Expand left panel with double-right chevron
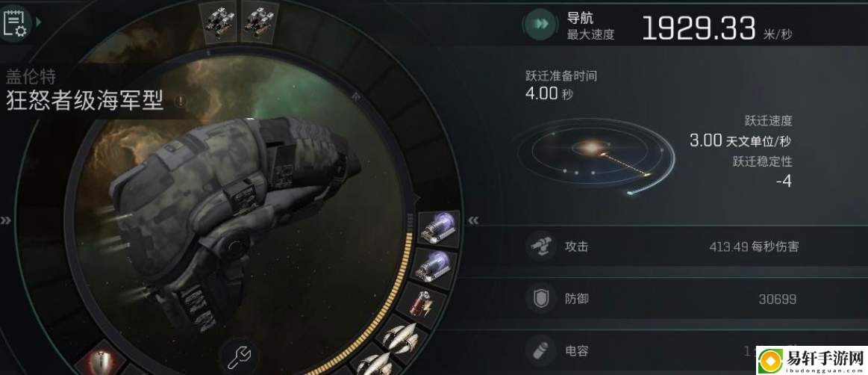 (5, 220)
